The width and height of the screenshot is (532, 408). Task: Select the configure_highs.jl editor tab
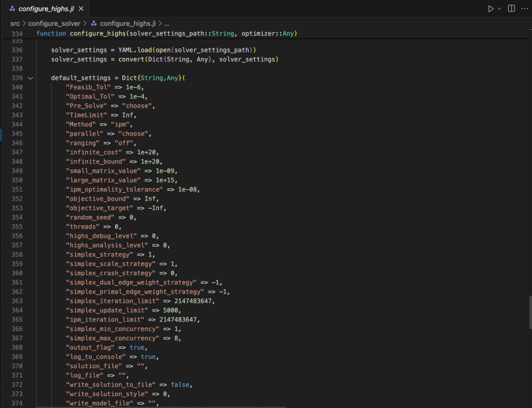click(x=47, y=9)
